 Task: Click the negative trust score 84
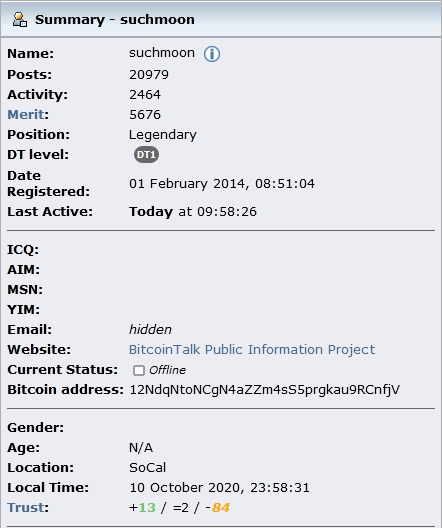click(x=220, y=507)
